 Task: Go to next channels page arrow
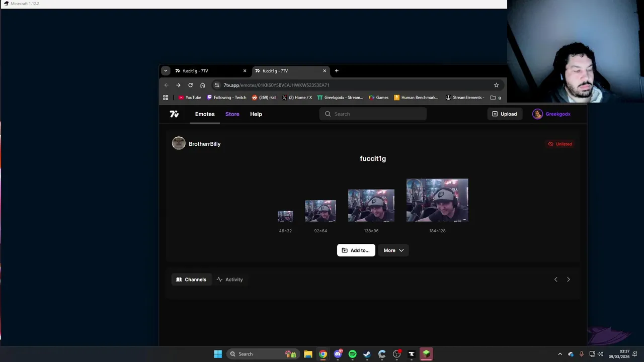pos(569,280)
